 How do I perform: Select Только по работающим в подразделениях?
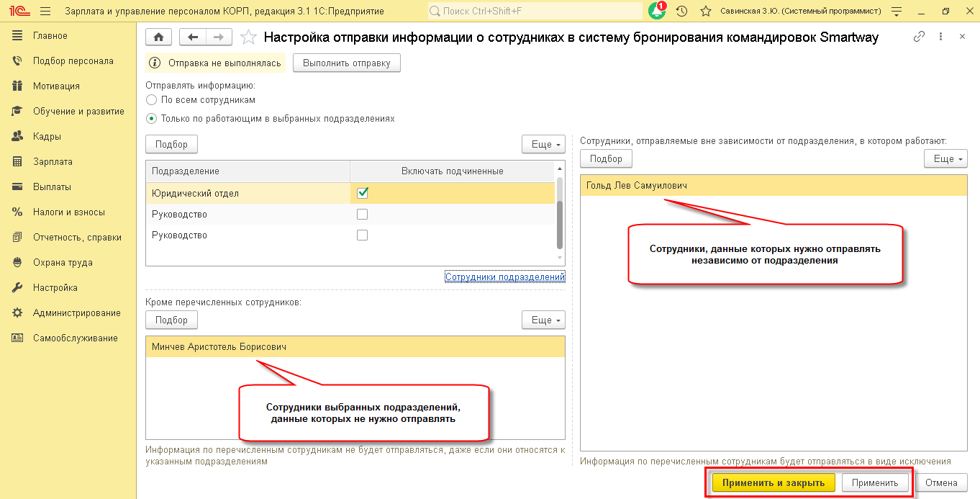click(x=151, y=119)
